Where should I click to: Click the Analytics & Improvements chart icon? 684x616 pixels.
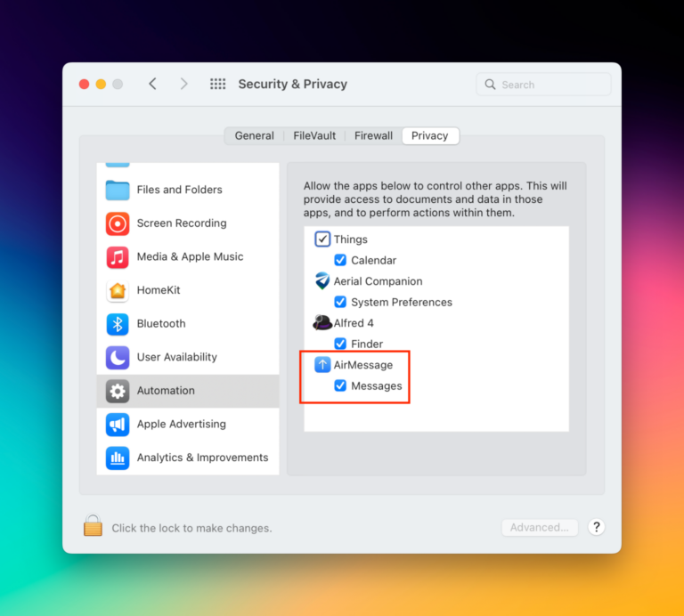tap(118, 458)
